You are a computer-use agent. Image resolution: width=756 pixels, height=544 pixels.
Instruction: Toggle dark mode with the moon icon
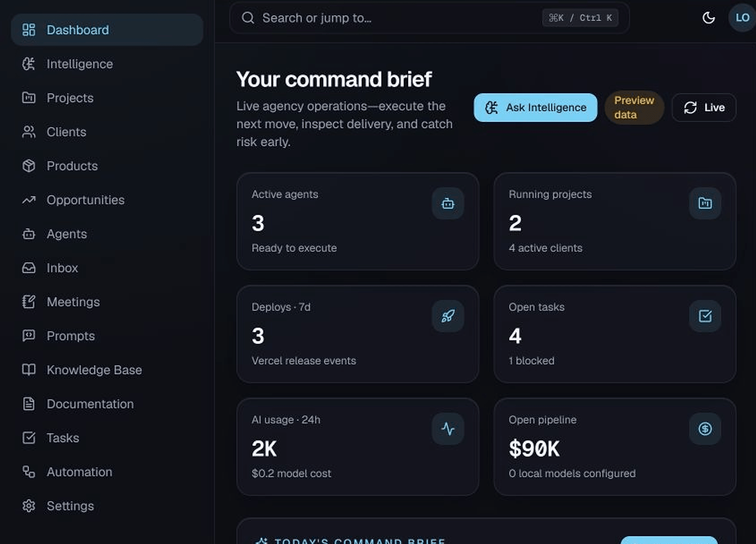pyautogui.click(x=709, y=18)
